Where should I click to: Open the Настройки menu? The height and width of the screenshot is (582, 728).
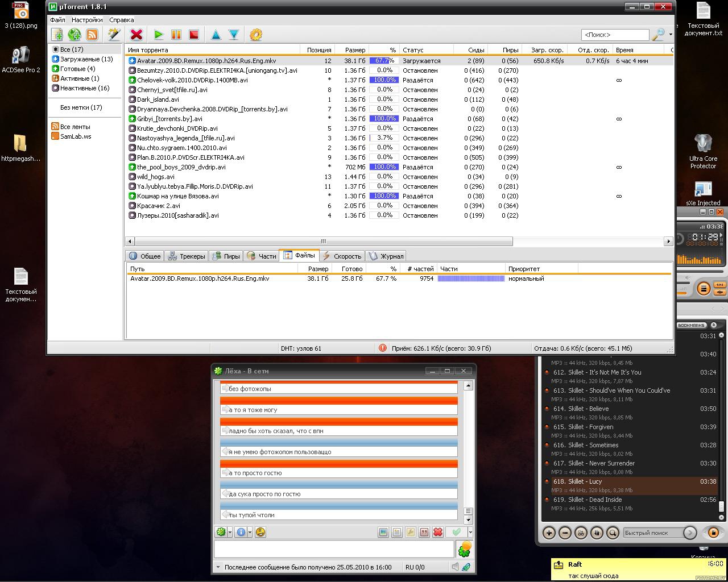point(87,20)
